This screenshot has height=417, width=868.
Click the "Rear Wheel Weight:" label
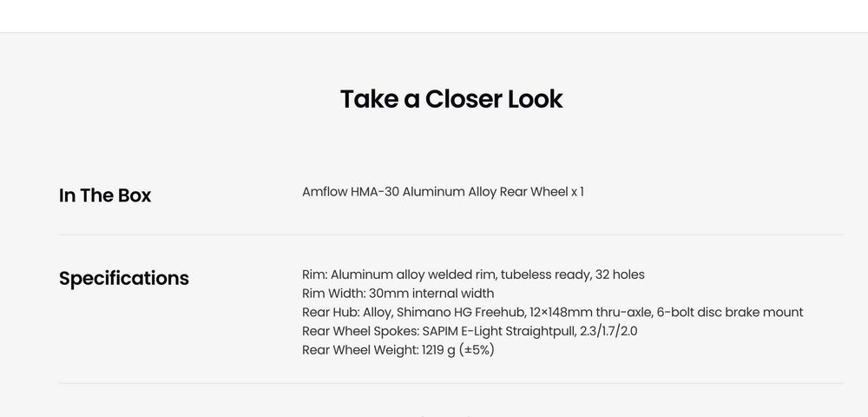[359, 350]
